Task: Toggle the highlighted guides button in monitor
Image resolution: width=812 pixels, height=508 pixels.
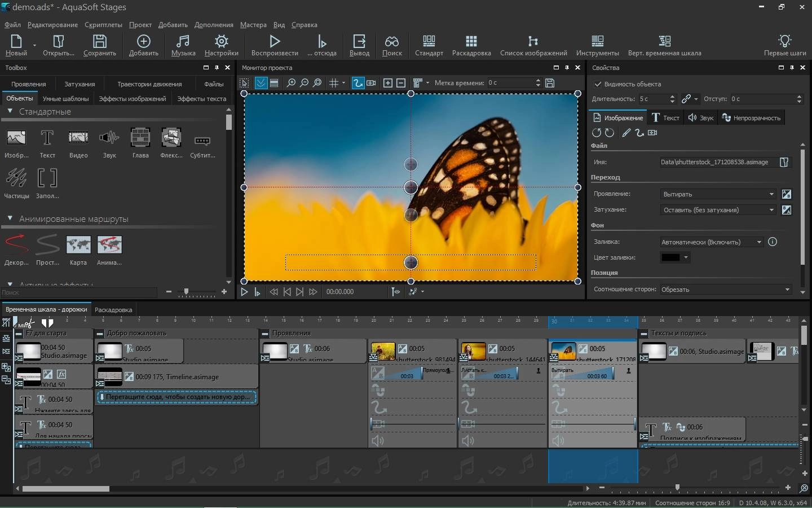Action: (261, 83)
